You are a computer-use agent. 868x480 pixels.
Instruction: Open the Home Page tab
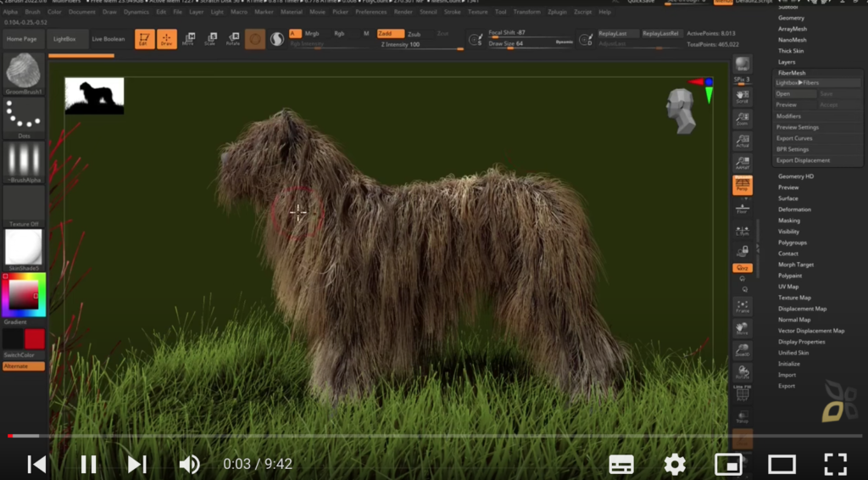[22, 39]
